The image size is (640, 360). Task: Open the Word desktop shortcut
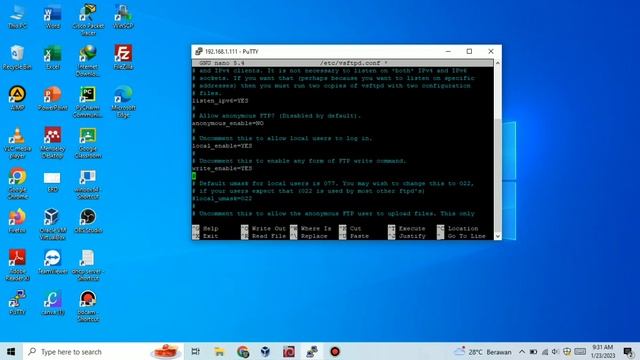53,17
